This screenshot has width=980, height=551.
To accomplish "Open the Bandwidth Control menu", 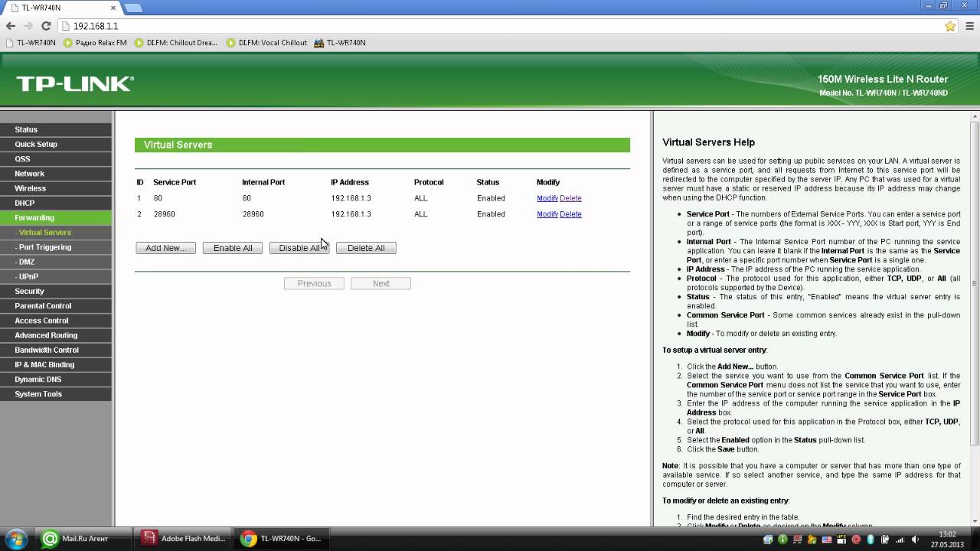I will pyautogui.click(x=55, y=350).
